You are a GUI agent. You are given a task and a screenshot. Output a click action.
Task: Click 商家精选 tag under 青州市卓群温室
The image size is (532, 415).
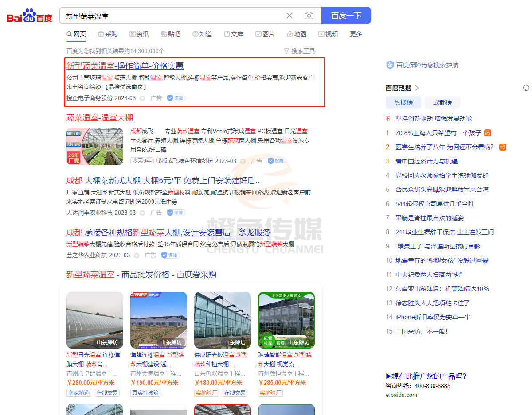[79, 393]
